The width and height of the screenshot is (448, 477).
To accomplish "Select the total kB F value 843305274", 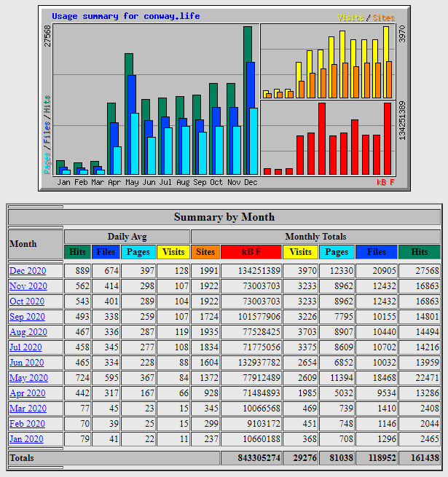I will click(259, 458).
